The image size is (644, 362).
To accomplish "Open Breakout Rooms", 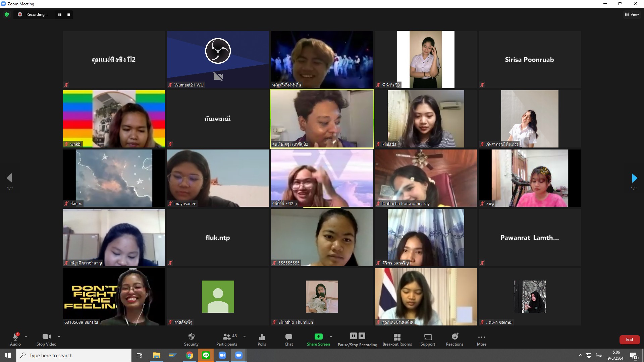I will coord(397,339).
